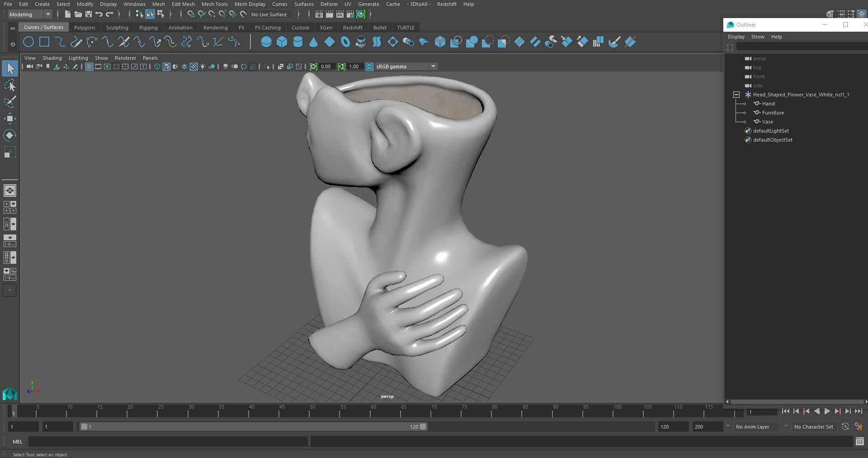The height and width of the screenshot is (458, 868).
Task: Open the sRGB gamma view transform dropdown
Action: [x=406, y=67]
